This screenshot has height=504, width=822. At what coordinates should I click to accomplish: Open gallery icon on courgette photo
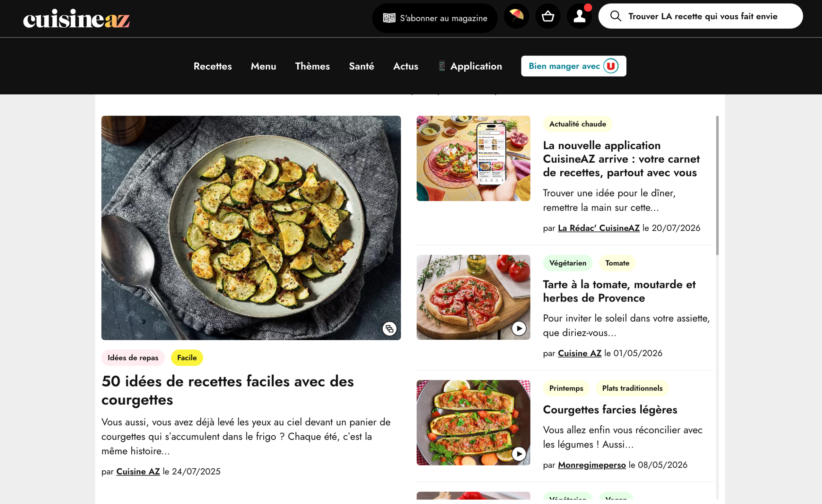click(389, 329)
